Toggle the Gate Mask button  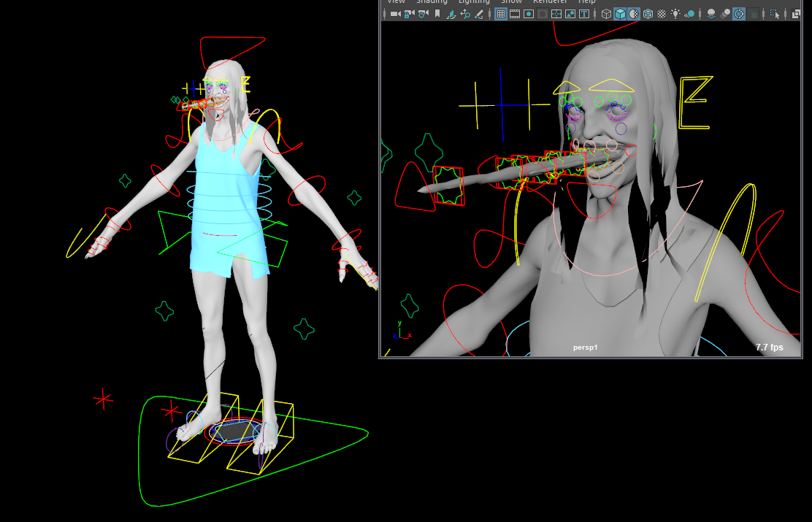coord(543,14)
